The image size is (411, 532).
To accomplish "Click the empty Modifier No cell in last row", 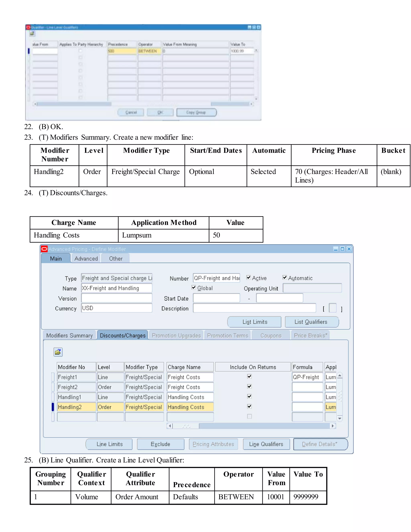I will 76,417.
